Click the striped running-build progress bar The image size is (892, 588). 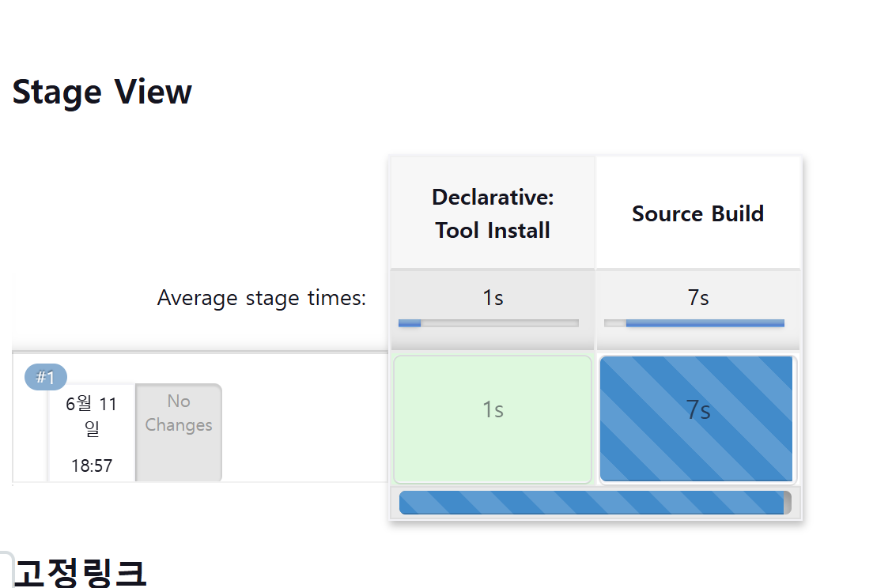pos(591,503)
